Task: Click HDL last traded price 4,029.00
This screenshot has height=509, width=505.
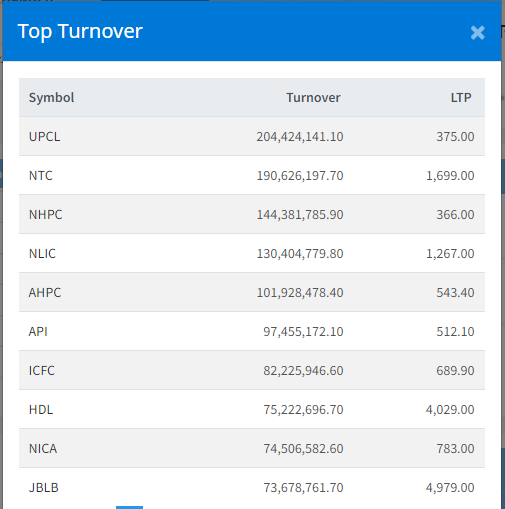Action: [450, 410]
